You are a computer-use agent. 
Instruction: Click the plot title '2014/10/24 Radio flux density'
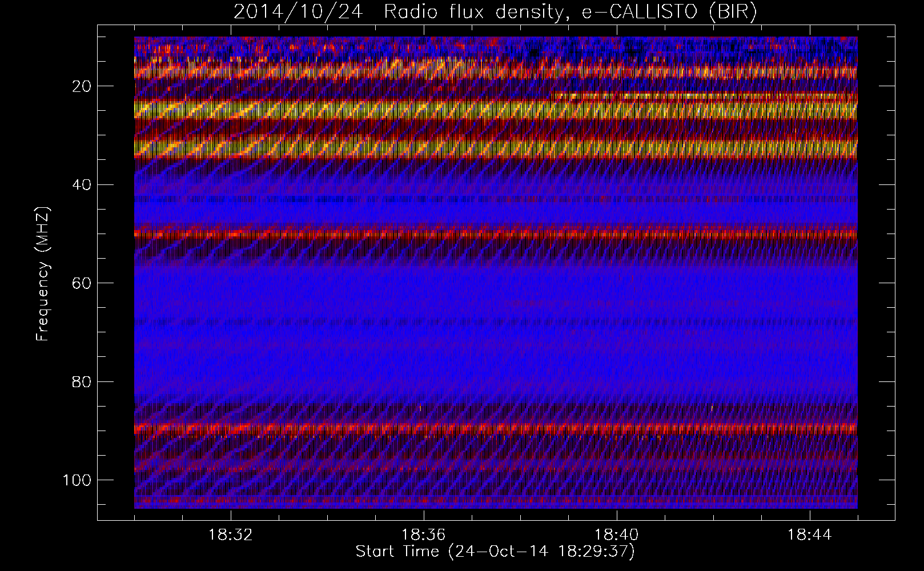pyautogui.click(x=495, y=12)
